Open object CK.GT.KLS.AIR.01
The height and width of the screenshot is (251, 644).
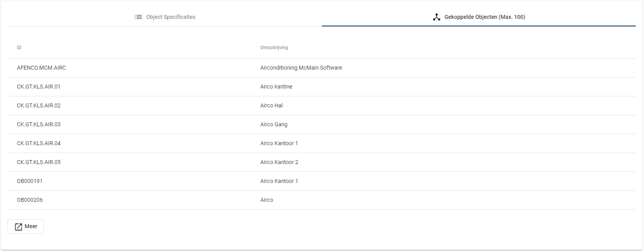(39, 87)
